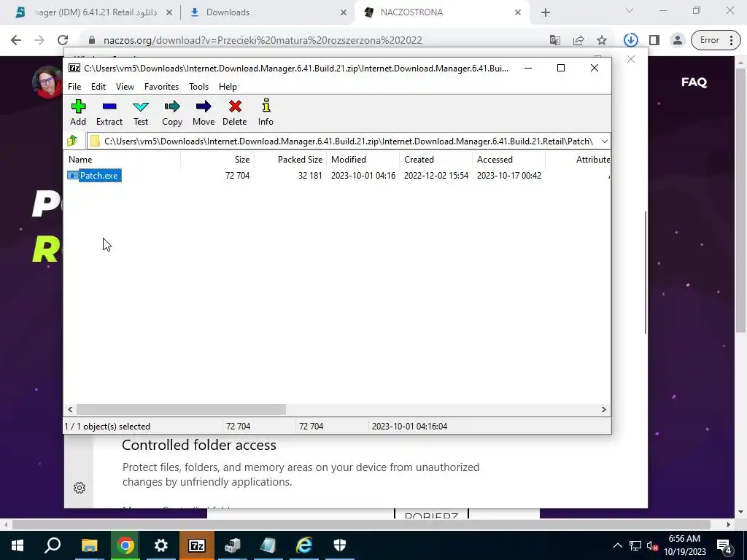Open the notification center icon
Image resolution: width=747 pixels, height=560 pixels.
point(724,545)
